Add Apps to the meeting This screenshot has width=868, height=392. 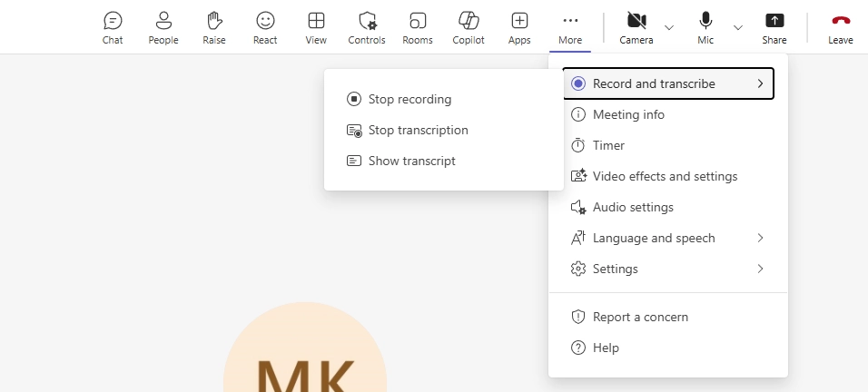click(x=519, y=27)
